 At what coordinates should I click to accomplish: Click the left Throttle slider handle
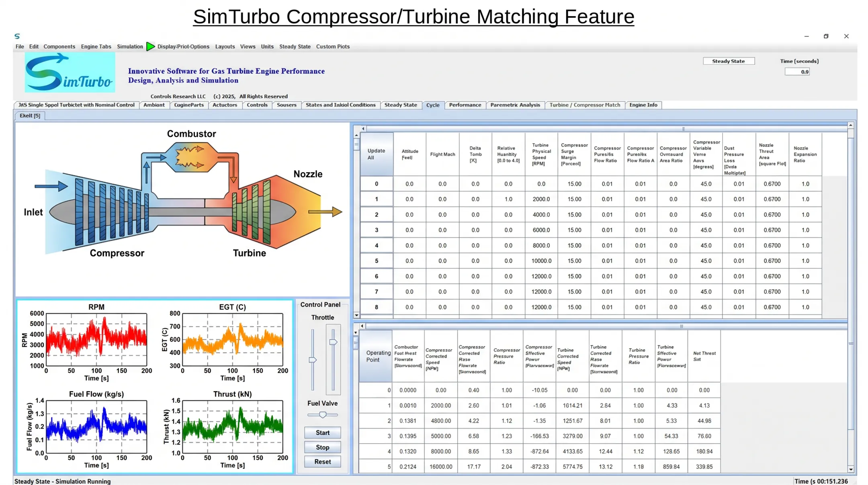coord(313,360)
